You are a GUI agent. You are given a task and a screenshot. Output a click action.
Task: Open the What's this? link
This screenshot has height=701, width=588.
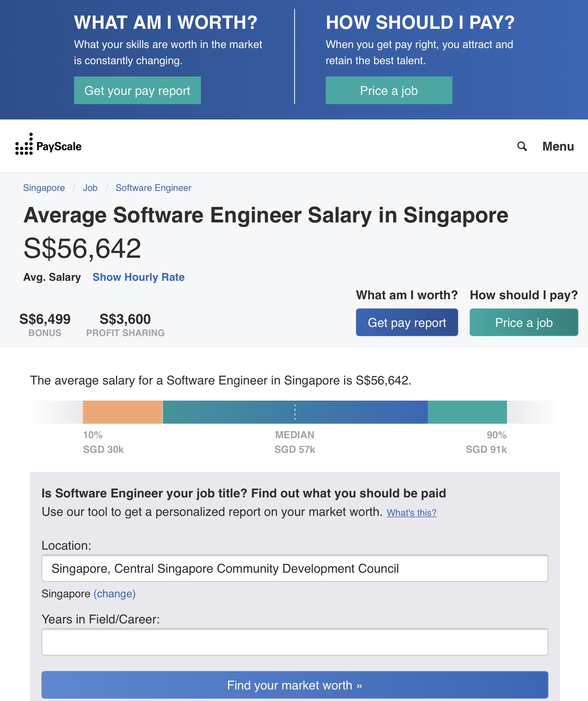pyautogui.click(x=411, y=513)
